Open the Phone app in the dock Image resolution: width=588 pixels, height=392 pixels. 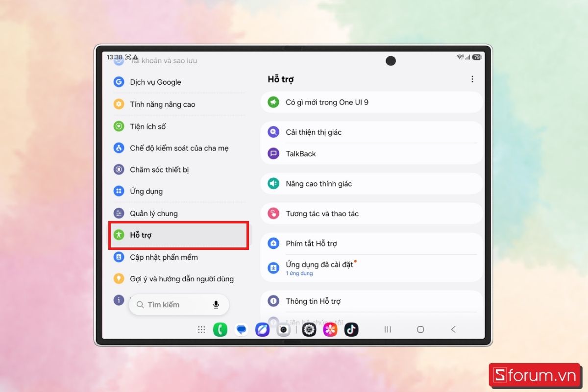pyautogui.click(x=220, y=330)
